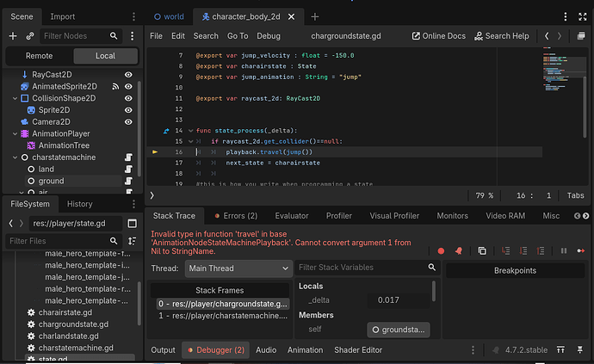Toggle distraction-free mode icon
Viewport: 594px width, 364px height.
pos(583,16)
